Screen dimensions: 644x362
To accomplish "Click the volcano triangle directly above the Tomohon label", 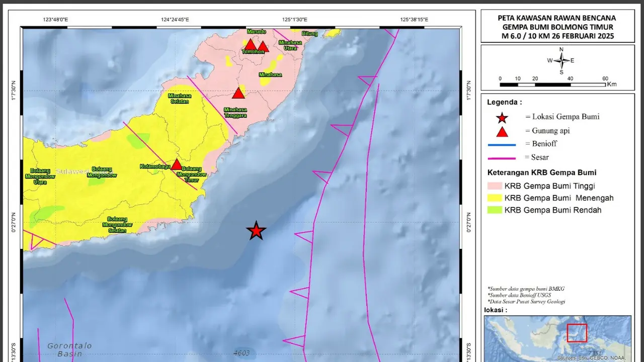I will [x=250, y=45].
